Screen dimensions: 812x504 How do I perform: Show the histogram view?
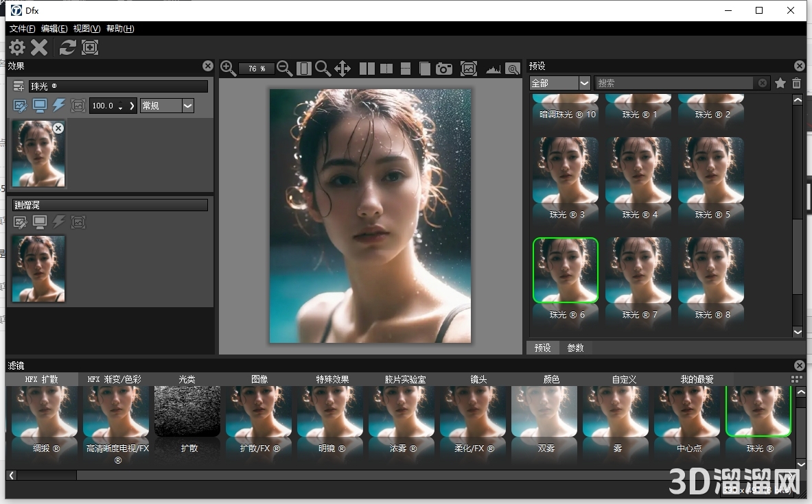493,69
